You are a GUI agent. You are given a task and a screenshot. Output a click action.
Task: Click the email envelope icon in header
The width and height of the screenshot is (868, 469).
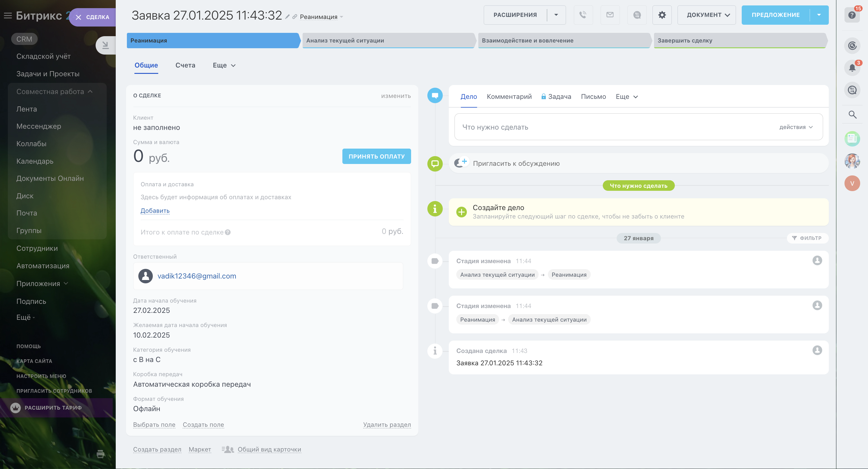coord(610,15)
